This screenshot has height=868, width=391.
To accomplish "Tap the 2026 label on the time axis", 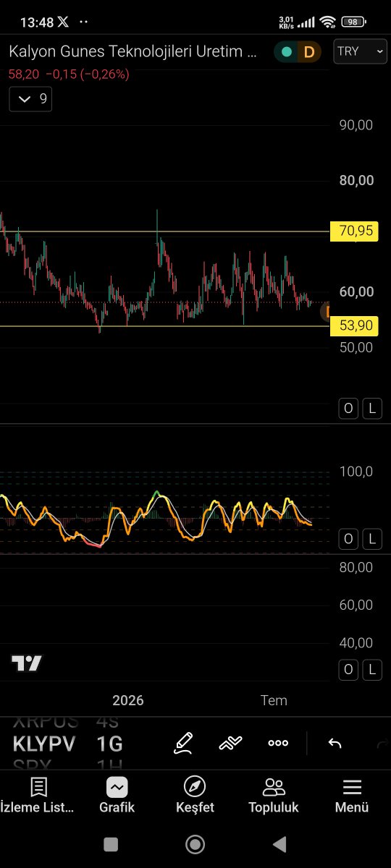I will click(128, 700).
